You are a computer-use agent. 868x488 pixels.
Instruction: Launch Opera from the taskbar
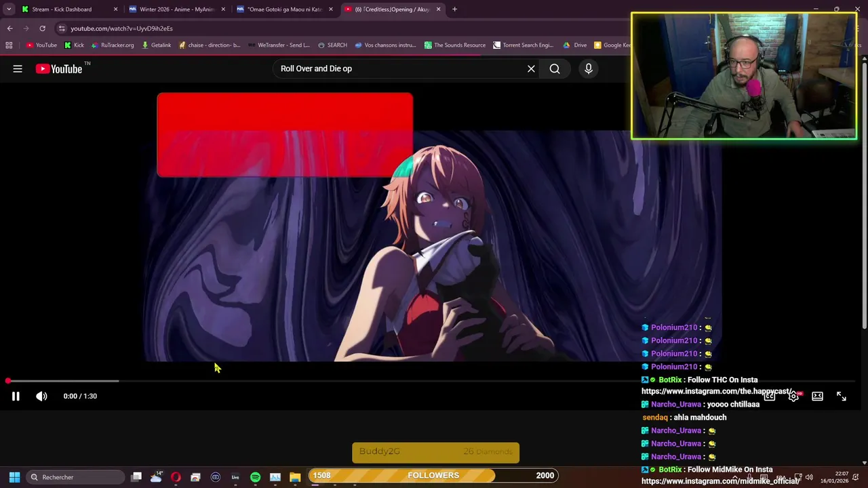(176, 477)
